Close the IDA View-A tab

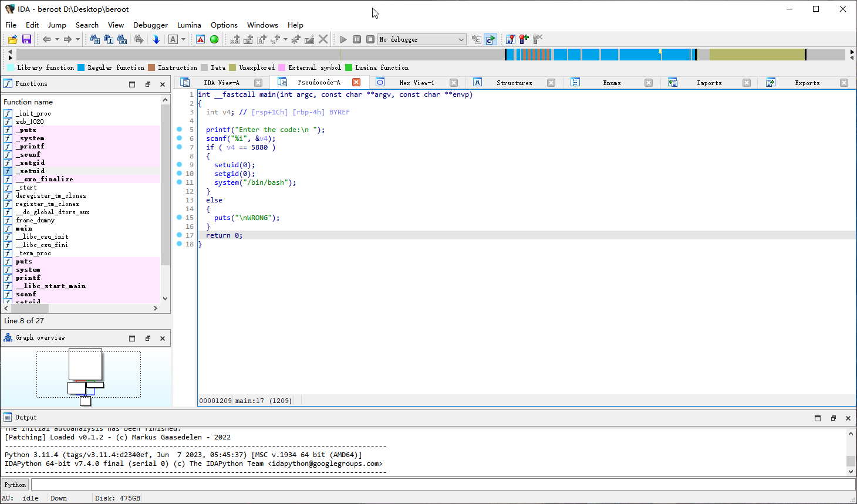[x=258, y=83]
